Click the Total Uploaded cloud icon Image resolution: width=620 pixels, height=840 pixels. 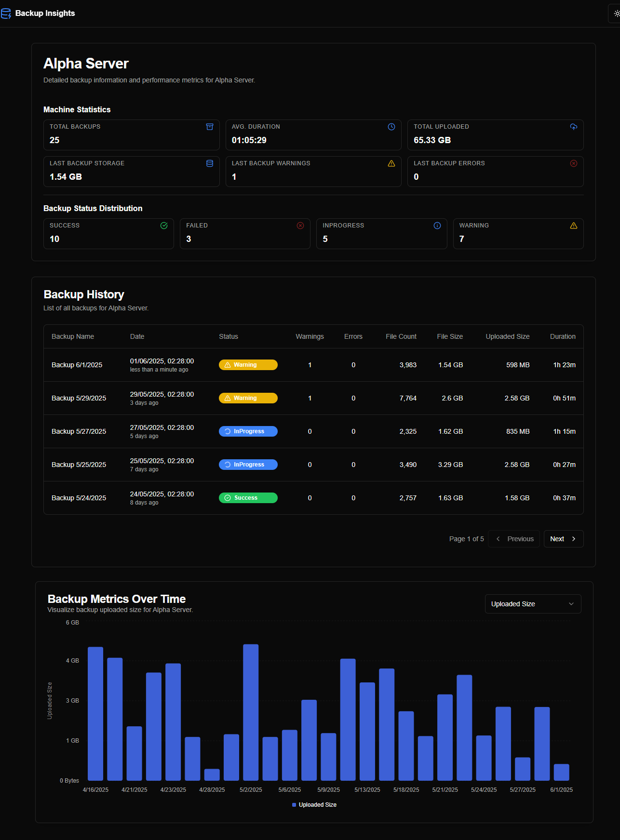tap(574, 127)
